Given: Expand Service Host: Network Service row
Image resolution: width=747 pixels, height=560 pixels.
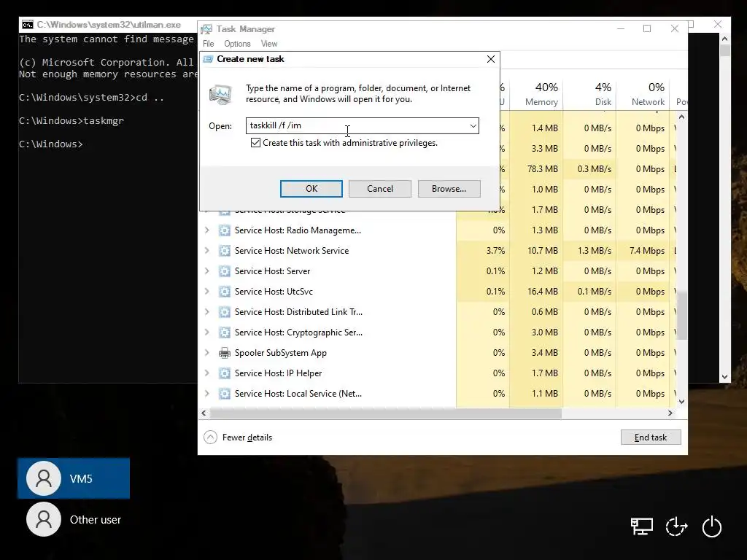Looking at the screenshot, I should pyautogui.click(x=206, y=251).
